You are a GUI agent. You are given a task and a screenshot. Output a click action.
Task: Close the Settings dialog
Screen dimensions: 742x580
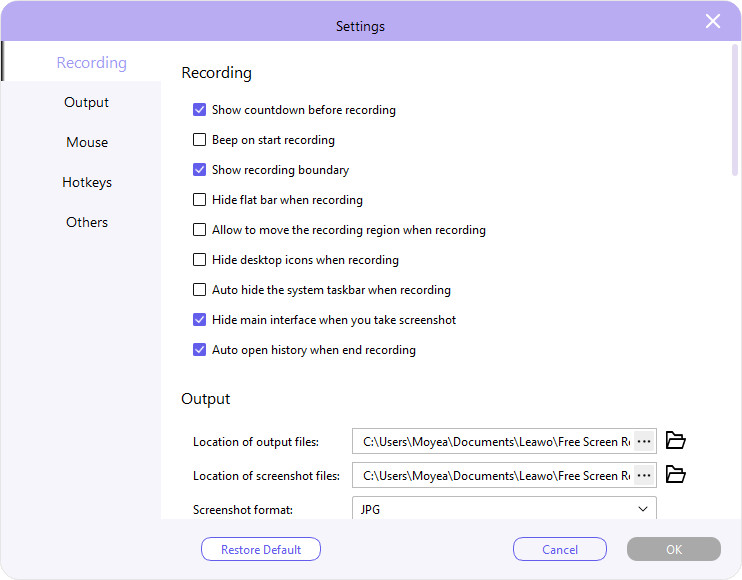(713, 21)
